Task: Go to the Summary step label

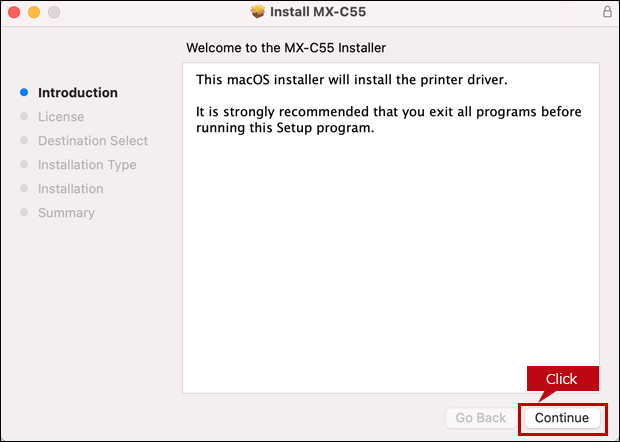Action: click(x=66, y=213)
